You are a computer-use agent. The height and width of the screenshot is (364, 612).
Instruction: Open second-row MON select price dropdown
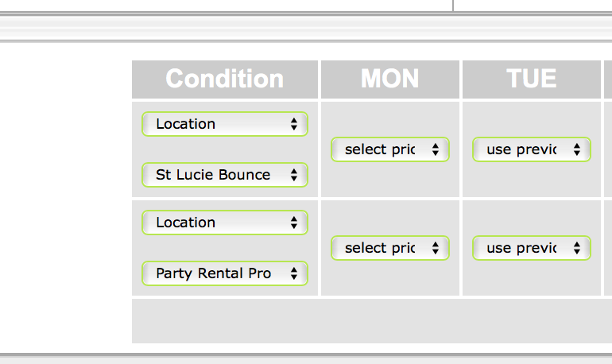click(x=389, y=248)
